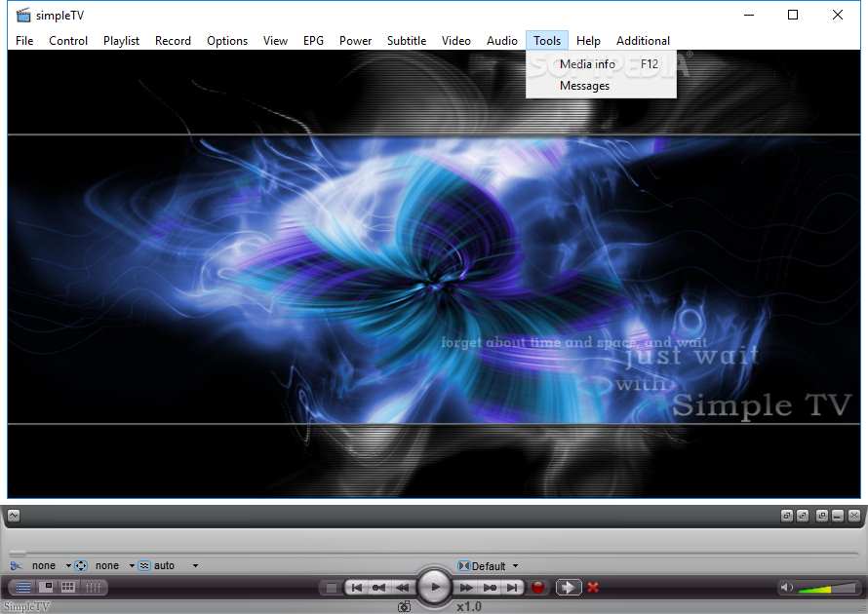The width and height of the screenshot is (868, 614).
Task: Open the Additional menu
Action: point(643,40)
